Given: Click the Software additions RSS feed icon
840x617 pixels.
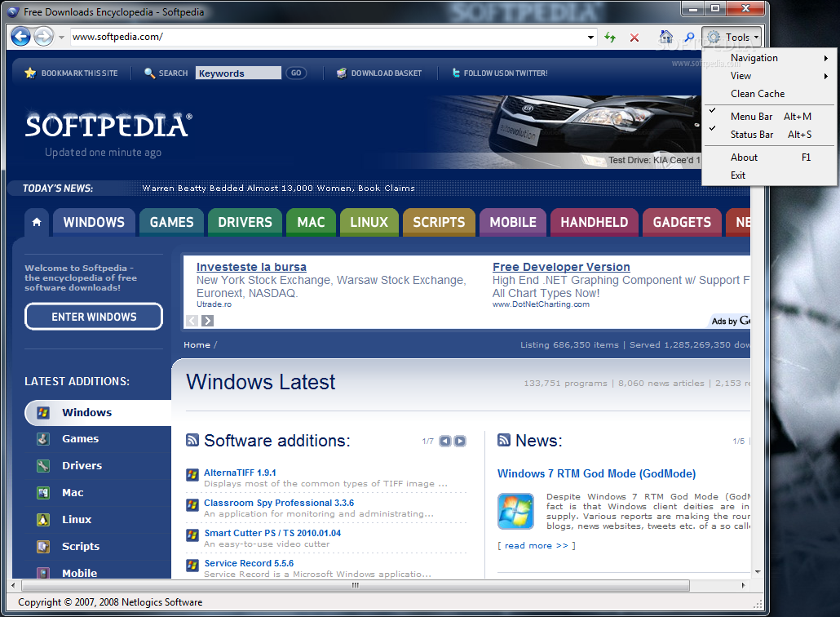Looking at the screenshot, I should click(x=192, y=440).
